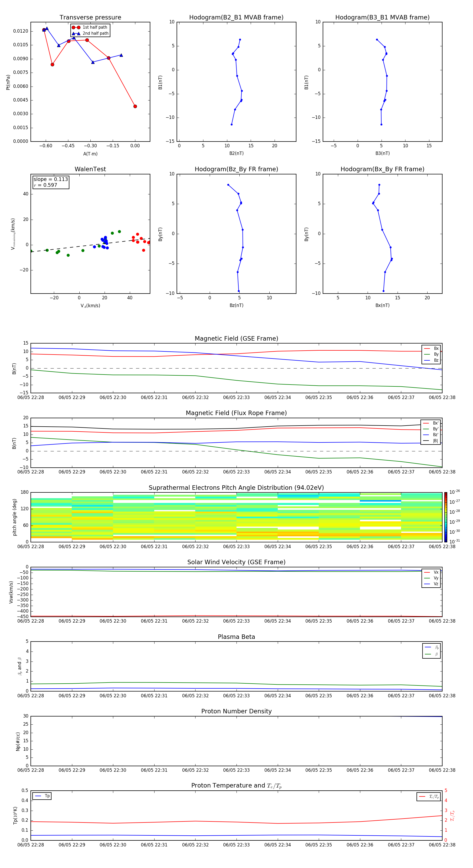Click the 'Proton Number Density' title
The width and height of the screenshot is (473, 868).
[x=236, y=711]
